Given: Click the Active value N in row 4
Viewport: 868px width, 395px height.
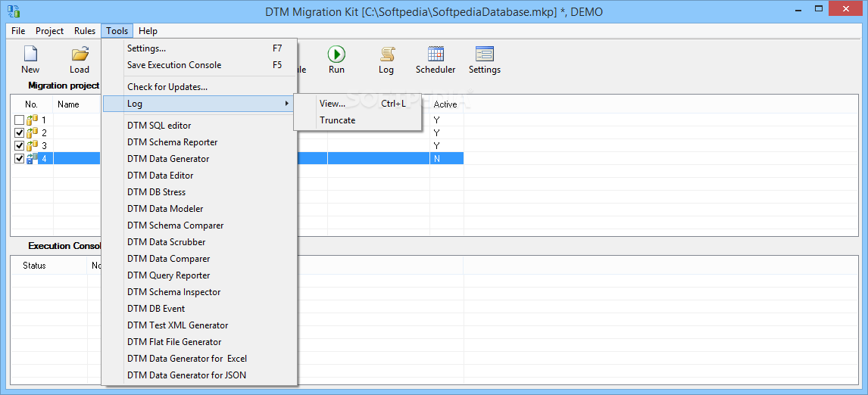Looking at the screenshot, I should coord(437,159).
